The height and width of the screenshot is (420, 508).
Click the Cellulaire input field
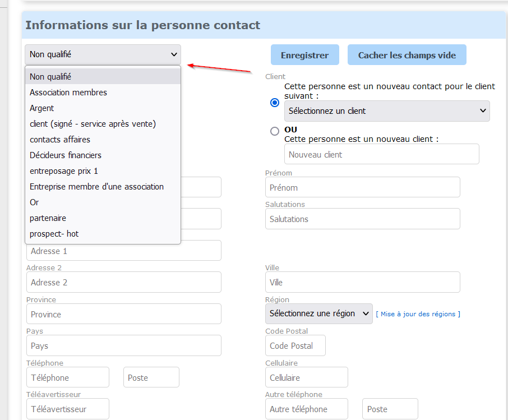(x=307, y=377)
